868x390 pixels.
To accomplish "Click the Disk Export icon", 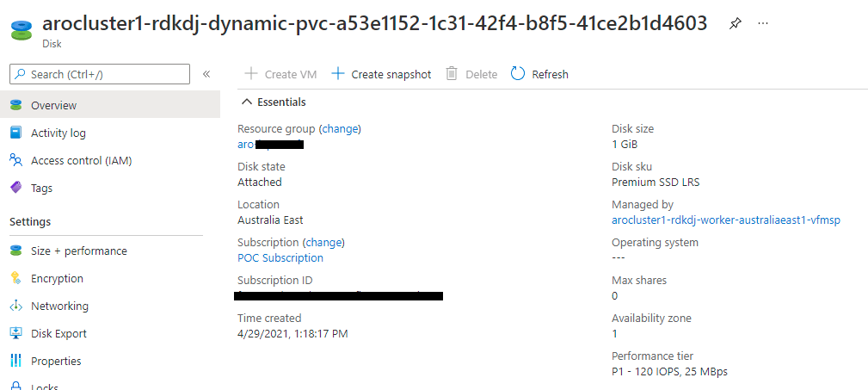I will coord(15,333).
